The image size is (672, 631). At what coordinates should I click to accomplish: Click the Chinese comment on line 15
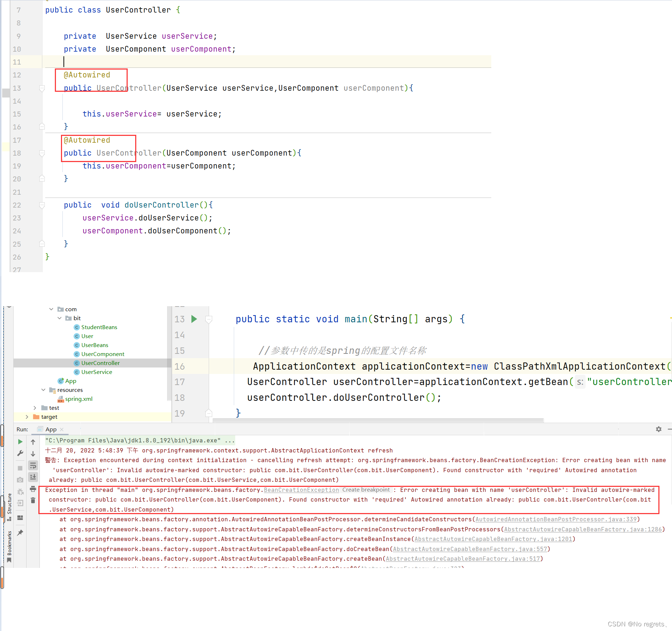coord(342,351)
